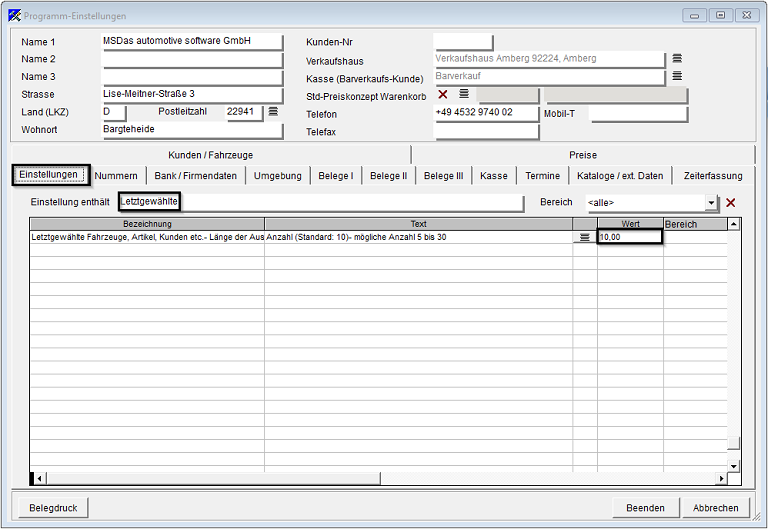This screenshot has height=529, width=768.
Task: Click the Belegdruck button
Action: 53,508
